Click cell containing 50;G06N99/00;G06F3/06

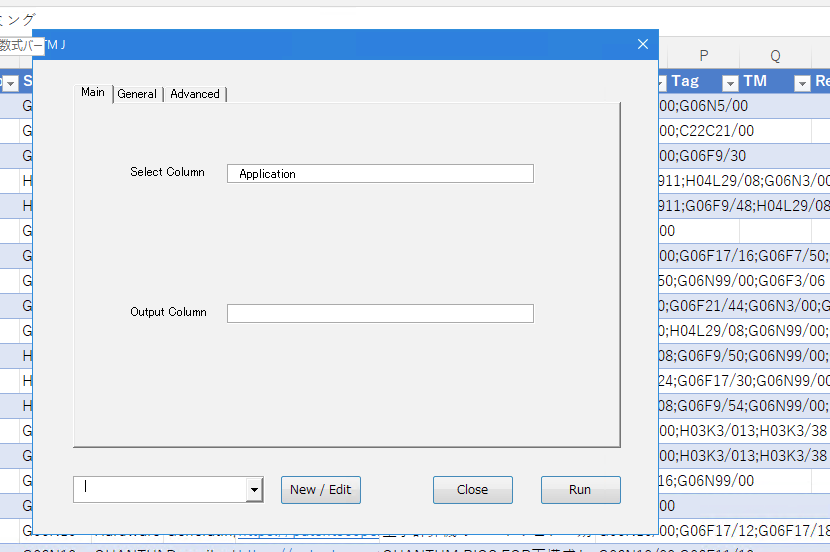click(x=742, y=280)
